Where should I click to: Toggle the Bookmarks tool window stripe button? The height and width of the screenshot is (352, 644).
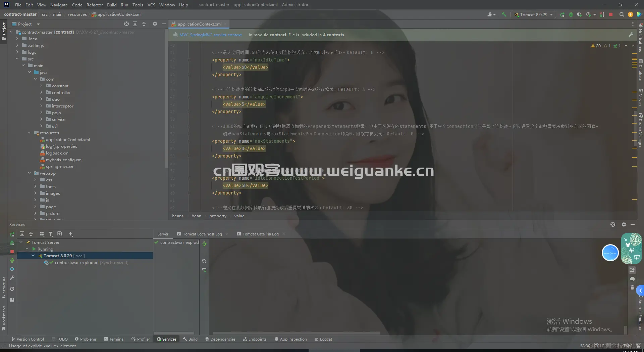[4, 318]
